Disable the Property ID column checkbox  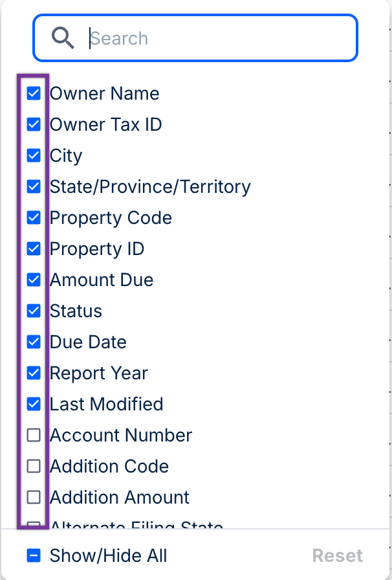click(34, 249)
